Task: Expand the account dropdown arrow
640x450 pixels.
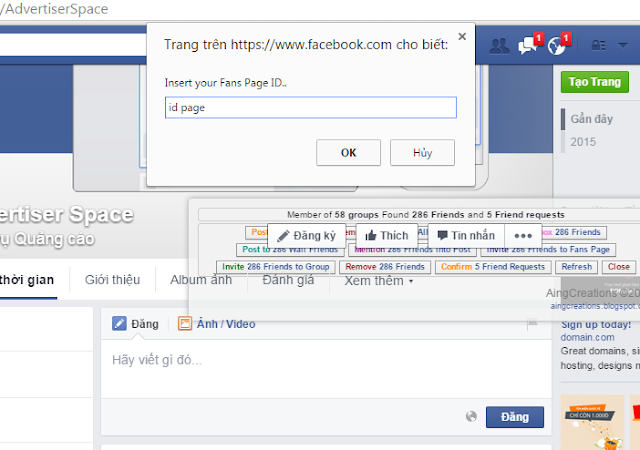Action: 623,45
